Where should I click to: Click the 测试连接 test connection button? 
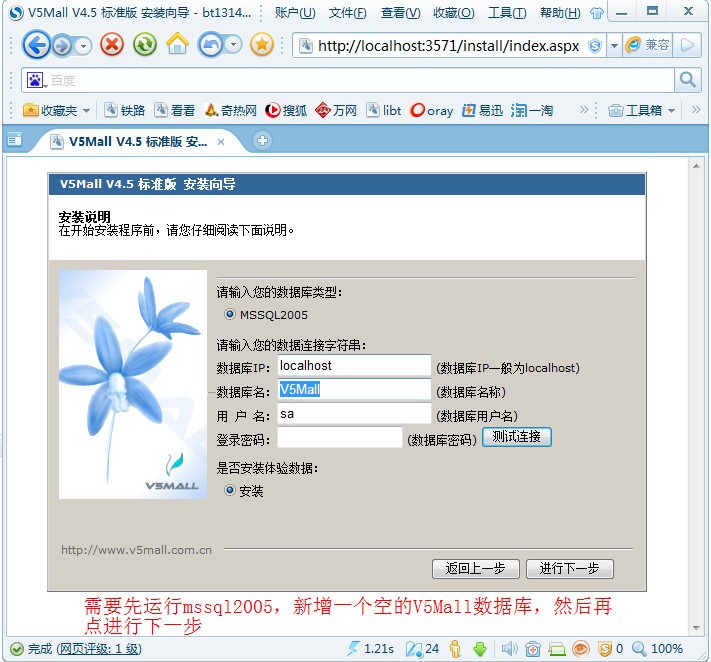[516, 437]
